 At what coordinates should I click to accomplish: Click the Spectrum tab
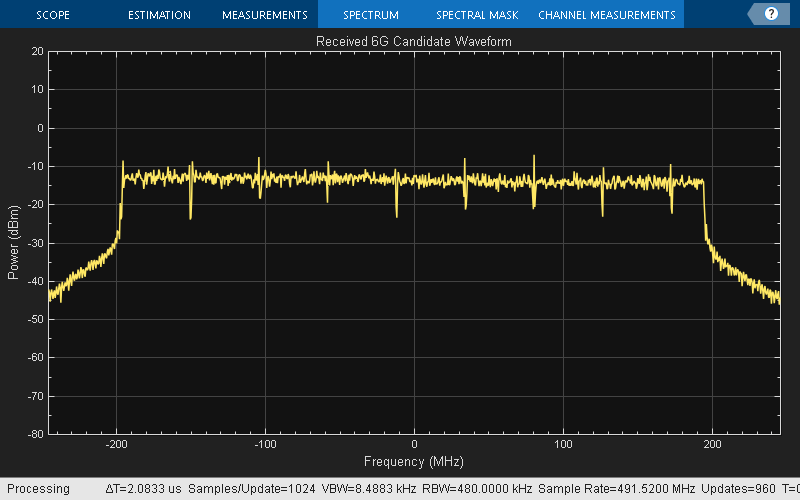click(370, 15)
